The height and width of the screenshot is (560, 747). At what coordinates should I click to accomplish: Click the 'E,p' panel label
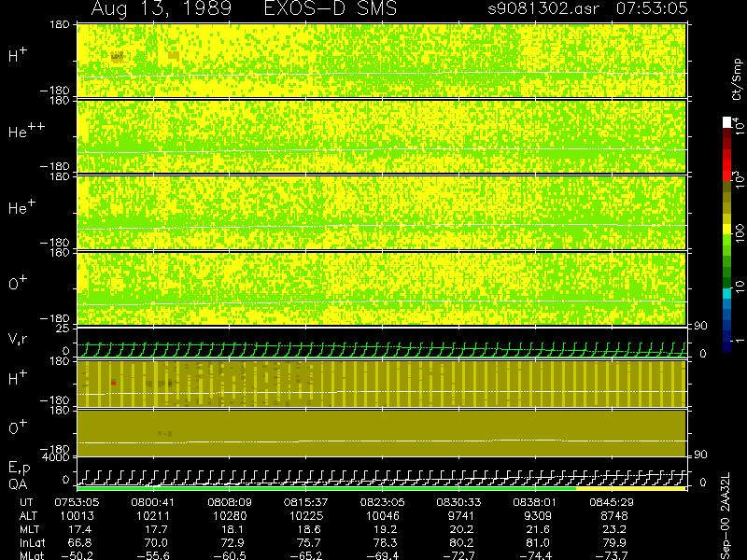[x=19, y=469]
